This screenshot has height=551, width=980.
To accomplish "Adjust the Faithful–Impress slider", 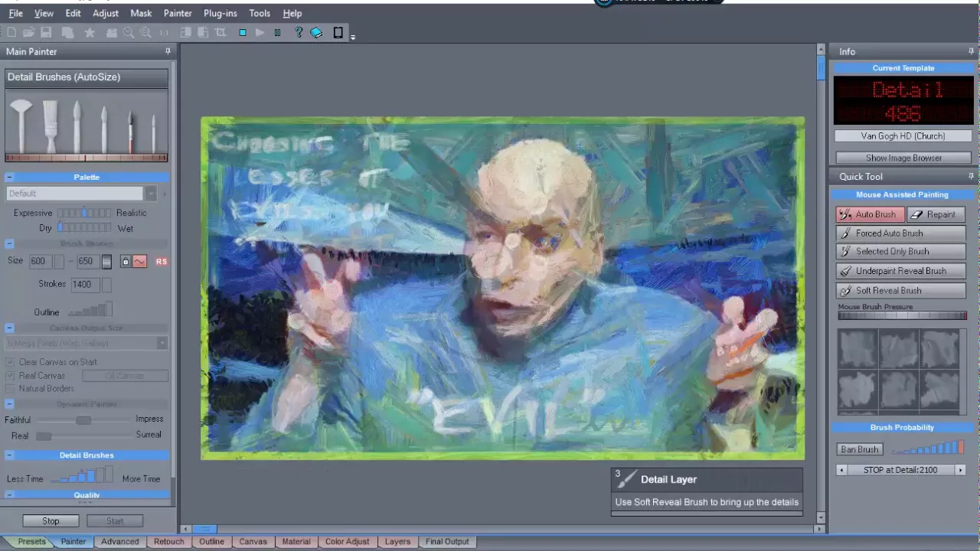I will coord(83,419).
